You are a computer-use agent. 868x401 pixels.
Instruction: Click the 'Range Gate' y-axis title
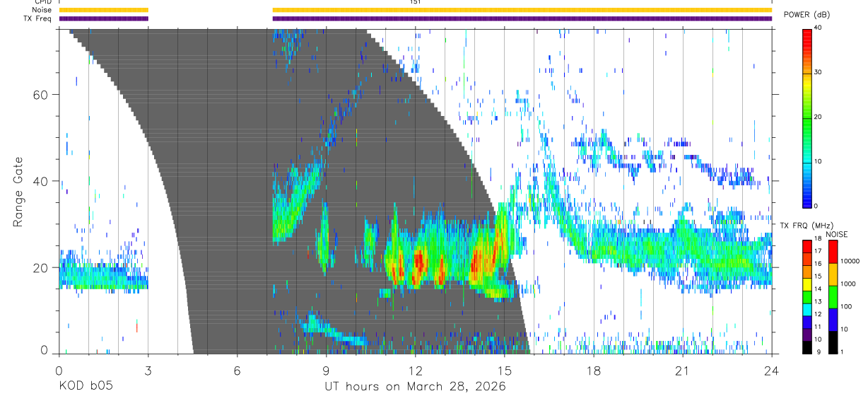[x=19, y=192]
